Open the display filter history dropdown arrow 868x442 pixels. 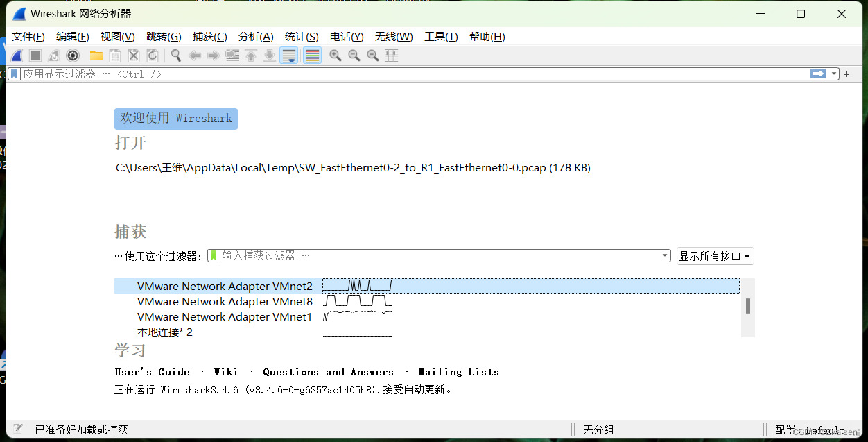coord(833,74)
